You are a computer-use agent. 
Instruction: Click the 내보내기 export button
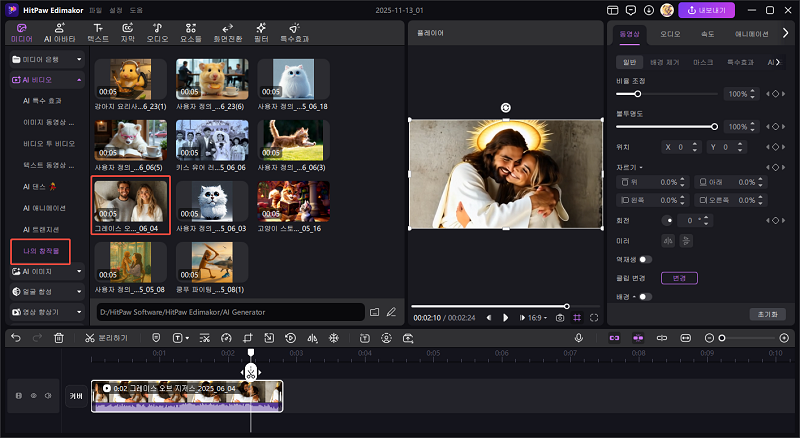tap(707, 10)
